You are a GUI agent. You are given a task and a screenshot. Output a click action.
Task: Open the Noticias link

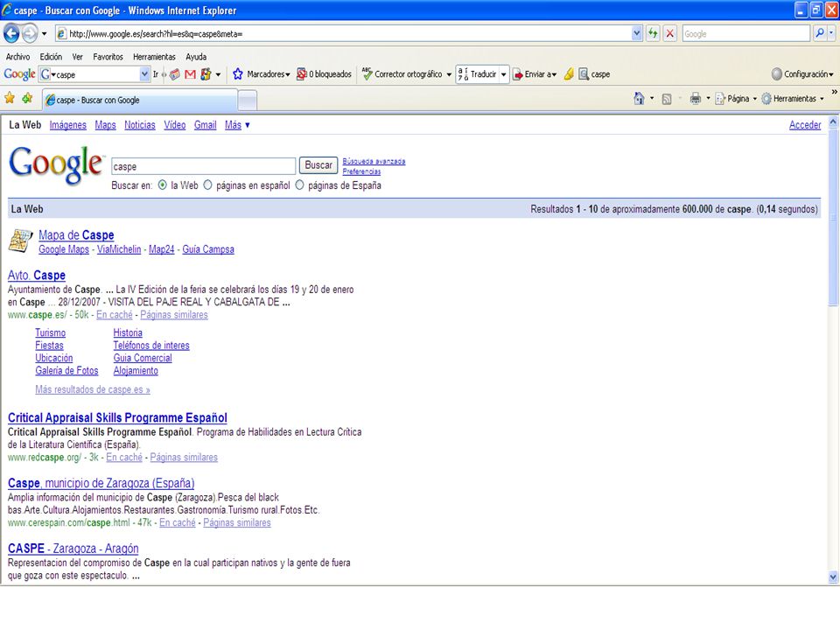tap(140, 125)
